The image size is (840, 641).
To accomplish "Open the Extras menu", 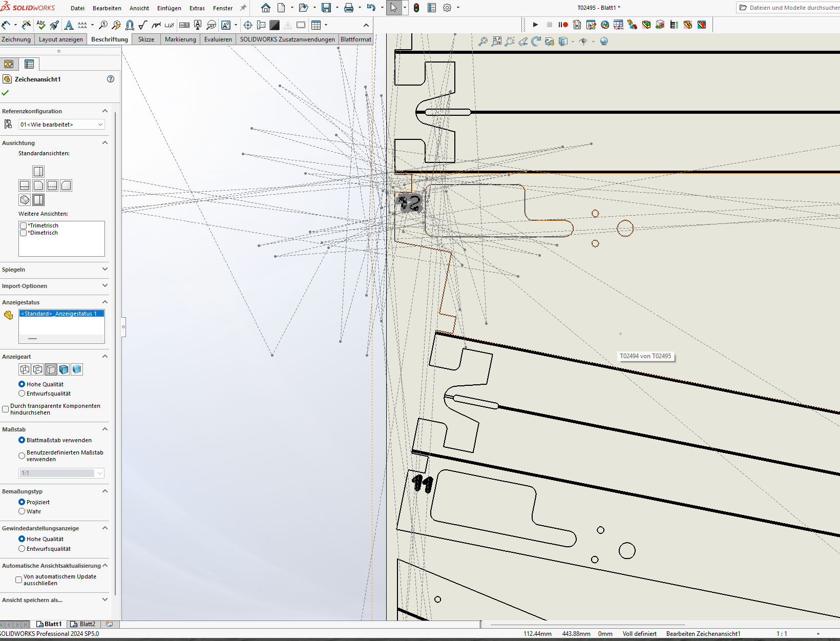I will point(197,8).
